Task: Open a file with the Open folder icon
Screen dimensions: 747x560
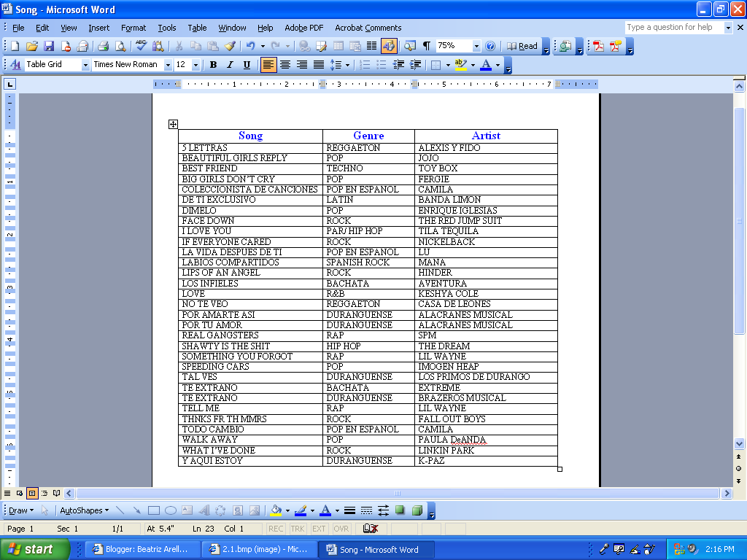Action: click(x=32, y=46)
